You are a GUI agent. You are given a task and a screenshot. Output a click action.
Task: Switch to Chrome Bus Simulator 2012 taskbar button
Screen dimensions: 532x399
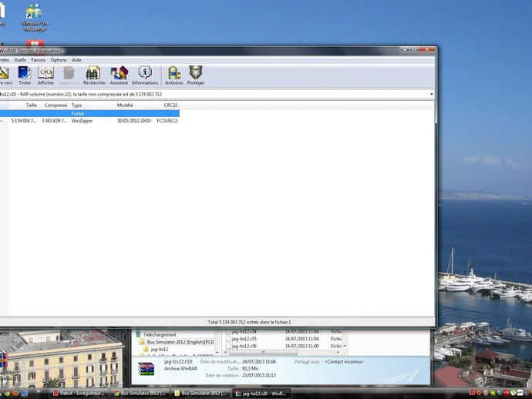click(x=140, y=394)
